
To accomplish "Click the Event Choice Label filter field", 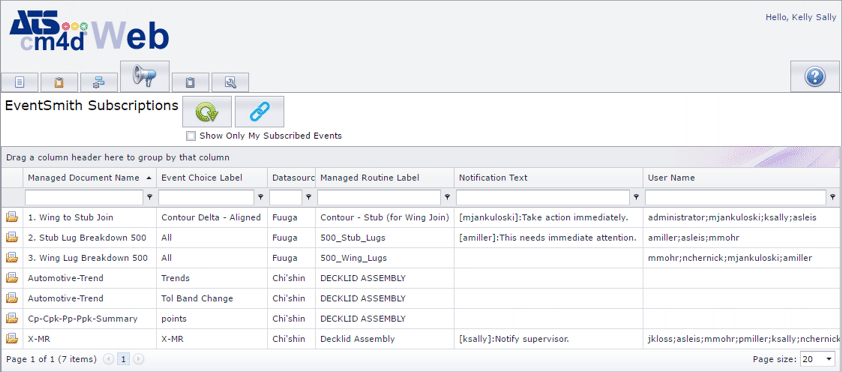I will [206, 198].
